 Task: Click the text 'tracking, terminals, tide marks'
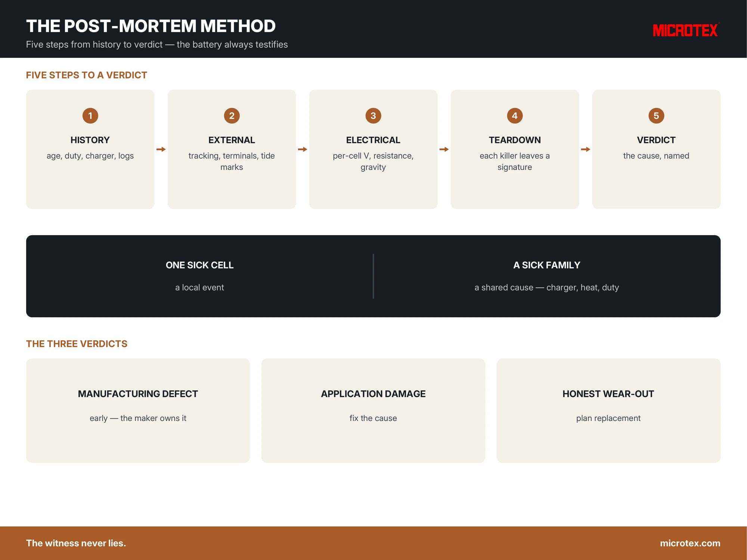point(232,161)
